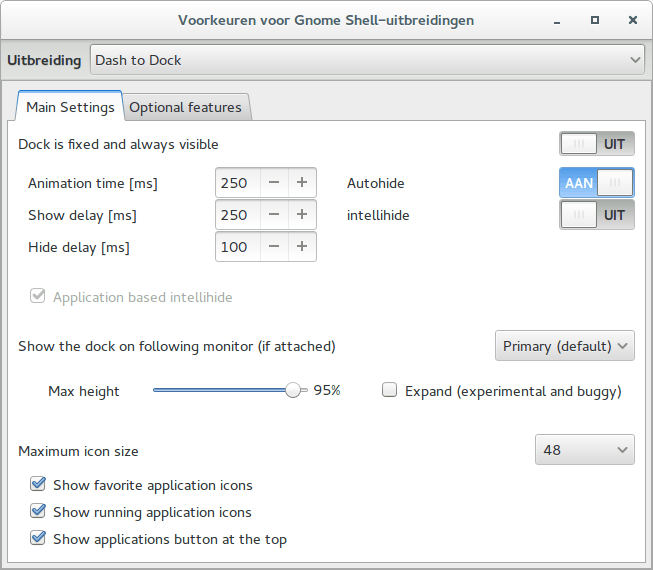
Task: Click the Maximum icon size label
Action: point(78,451)
